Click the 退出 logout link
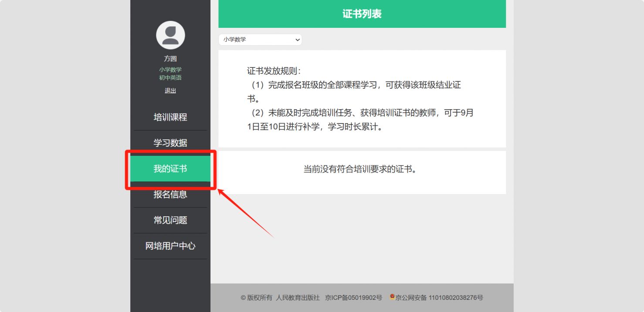644x312 pixels. [170, 91]
